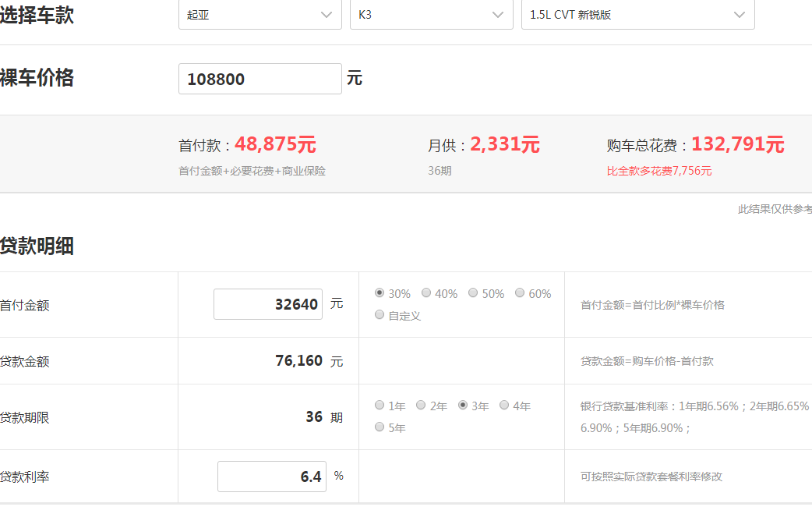The image size is (812, 528).
Task: Click the 选择车款 label
Action: [x=37, y=15]
